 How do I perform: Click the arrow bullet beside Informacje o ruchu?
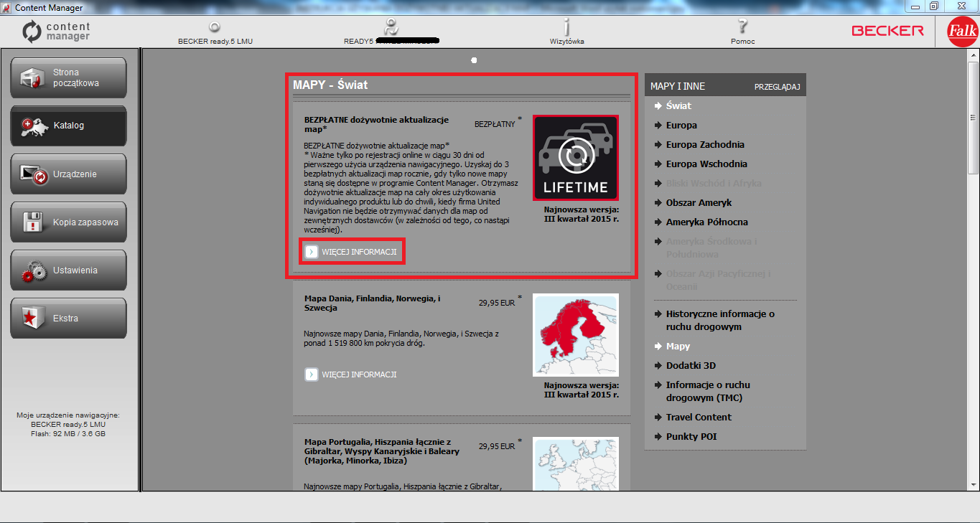[658, 385]
